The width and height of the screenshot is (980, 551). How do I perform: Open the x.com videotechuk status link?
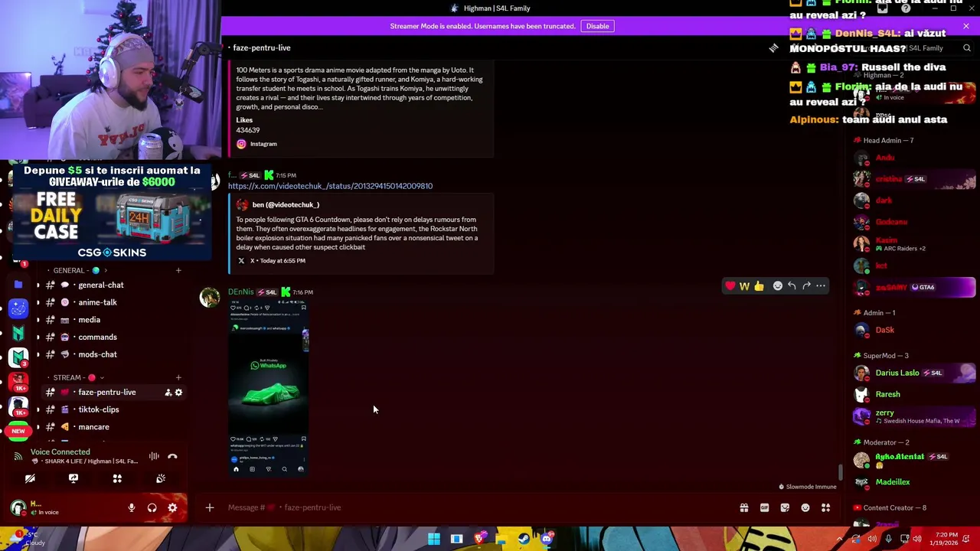point(330,186)
